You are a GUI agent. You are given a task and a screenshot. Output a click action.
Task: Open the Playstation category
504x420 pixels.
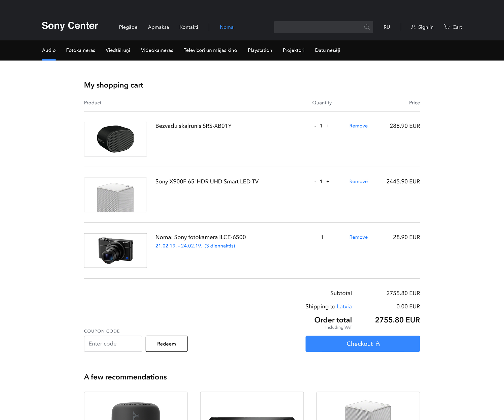pos(260,50)
